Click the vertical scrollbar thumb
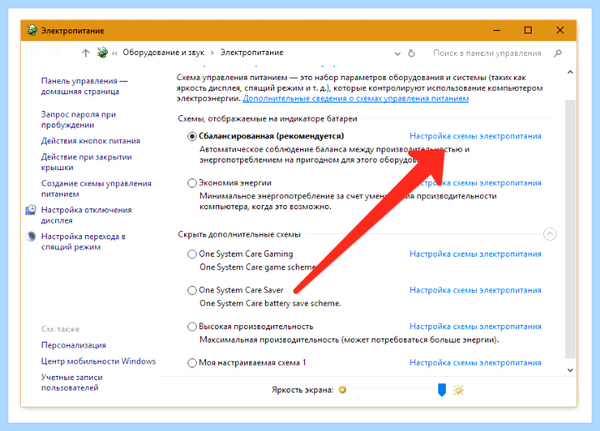 click(570, 229)
